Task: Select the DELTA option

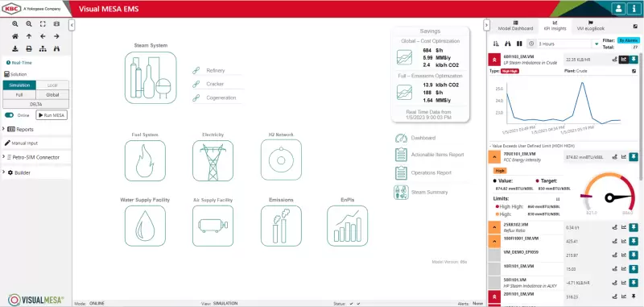Action: point(35,104)
